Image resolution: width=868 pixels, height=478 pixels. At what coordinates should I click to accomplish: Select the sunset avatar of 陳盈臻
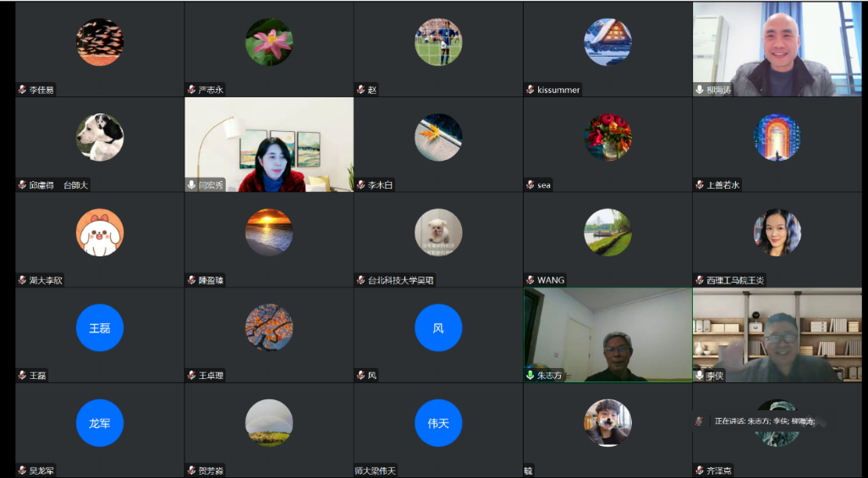[269, 232]
